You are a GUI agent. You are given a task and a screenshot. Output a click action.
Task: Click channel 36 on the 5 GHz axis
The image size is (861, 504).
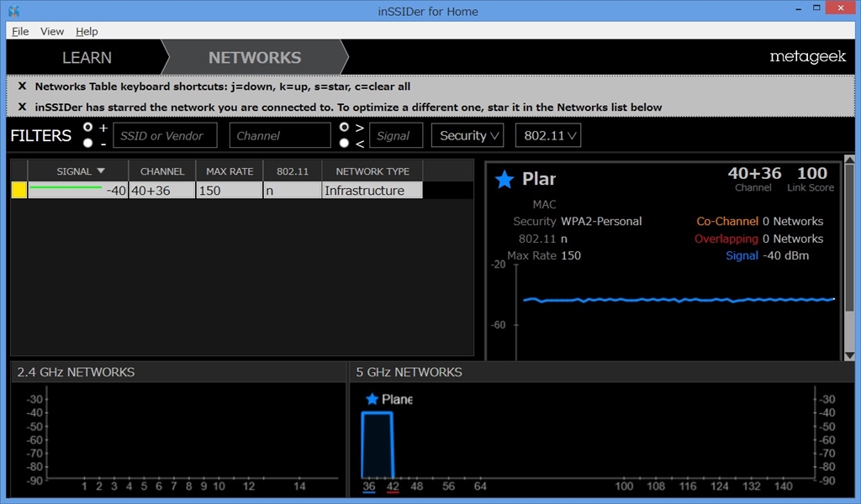pyautogui.click(x=369, y=486)
